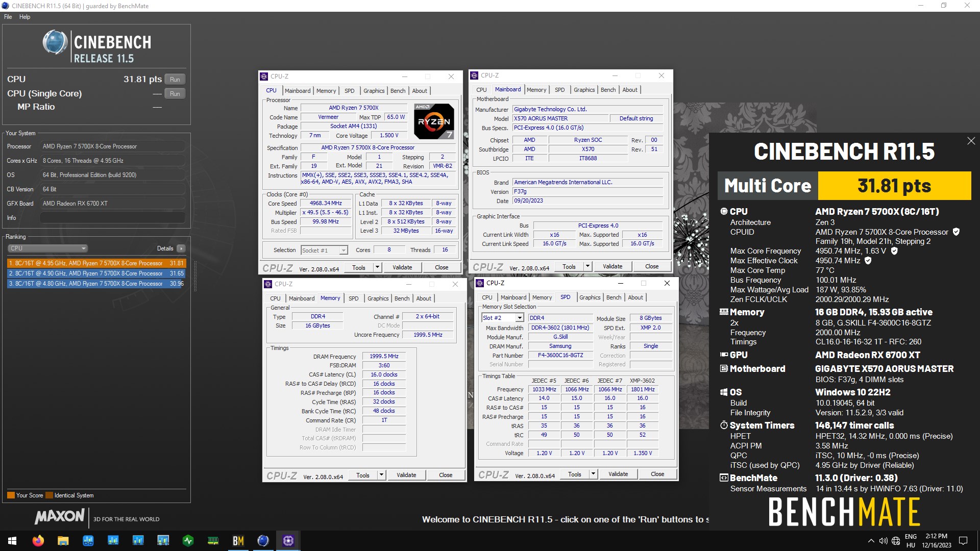This screenshot has width=980, height=551.
Task: Click the Core Speed value 4968.34 MHz
Action: pos(326,203)
